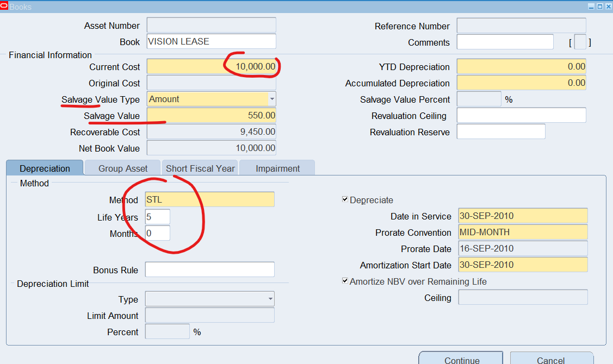The height and width of the screenshot is (364, 613).
Task: Click the Books window title text
Action: [20, 7]
